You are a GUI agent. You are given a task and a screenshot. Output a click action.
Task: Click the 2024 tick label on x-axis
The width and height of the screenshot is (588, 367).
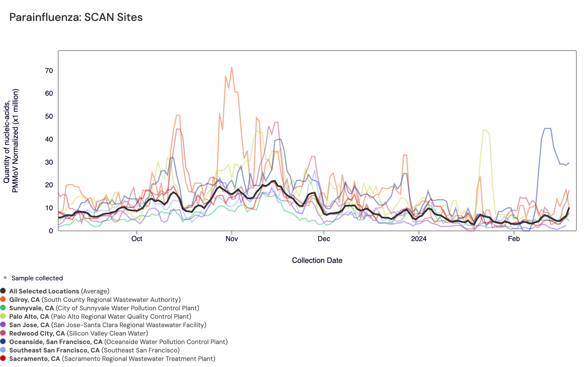pos(418,239)
